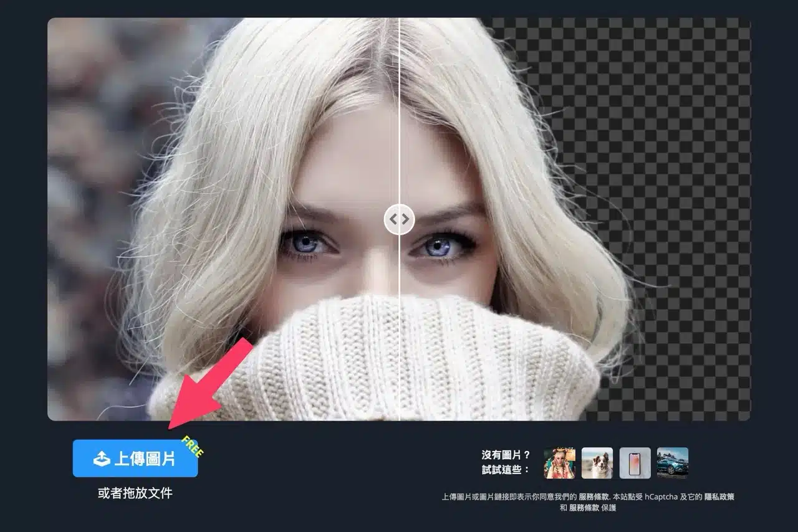Click the yellow FREE badge on the upload button

tap(192, 447)
